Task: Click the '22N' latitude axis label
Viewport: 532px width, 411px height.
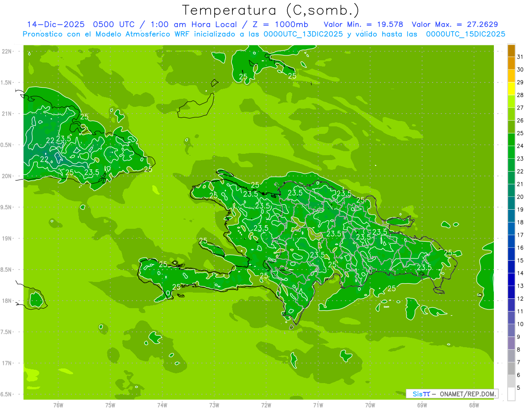Action: (8, 51)
